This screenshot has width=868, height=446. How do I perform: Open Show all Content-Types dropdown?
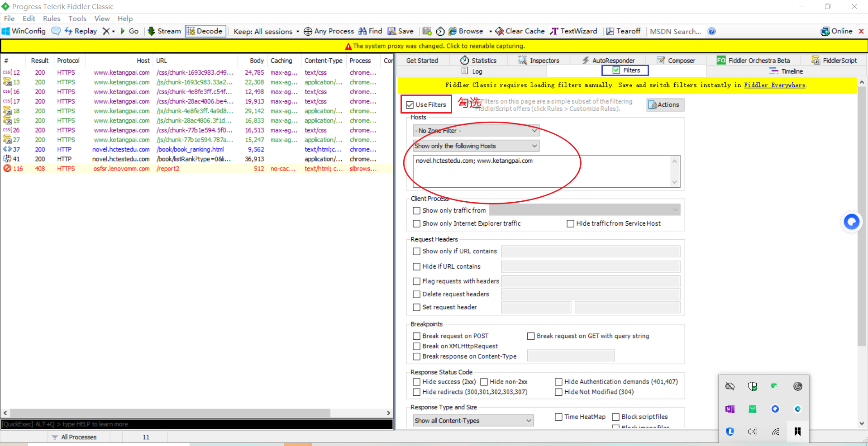coord(473,421)
